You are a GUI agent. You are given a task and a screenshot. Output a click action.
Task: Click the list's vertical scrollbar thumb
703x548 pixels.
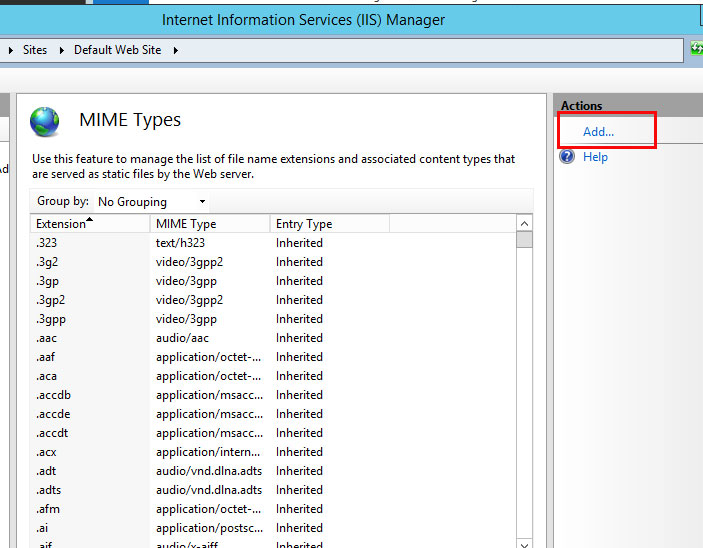525,239
